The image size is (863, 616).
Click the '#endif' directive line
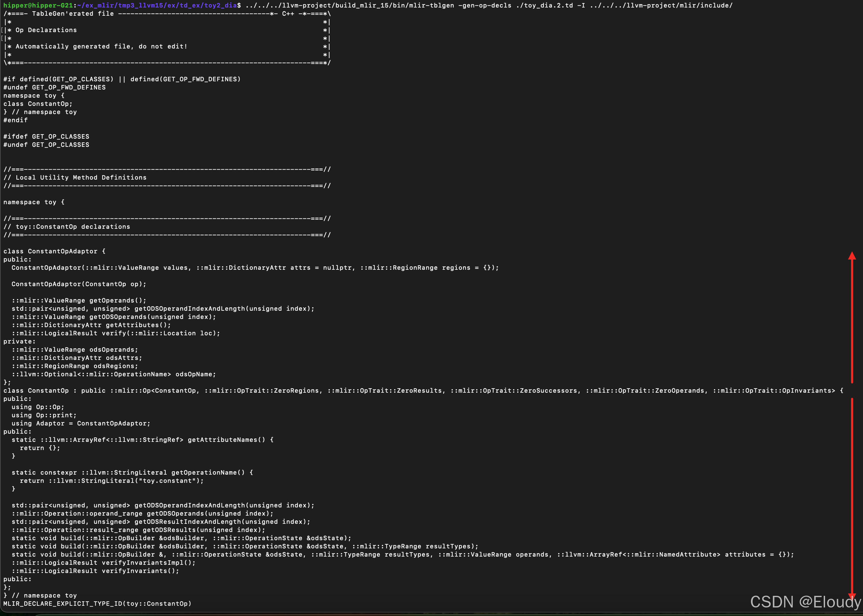[x=16, y=120]
